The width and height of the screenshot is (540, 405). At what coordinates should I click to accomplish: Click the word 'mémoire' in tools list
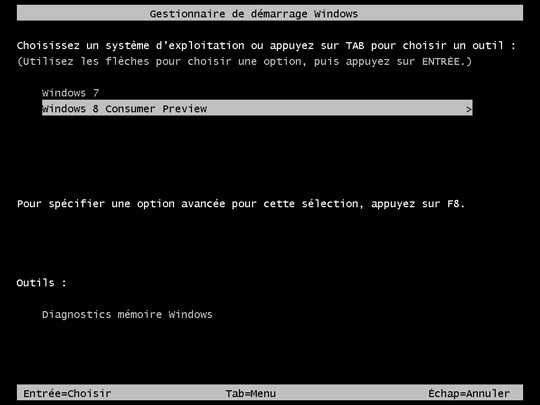click(139, 314)
